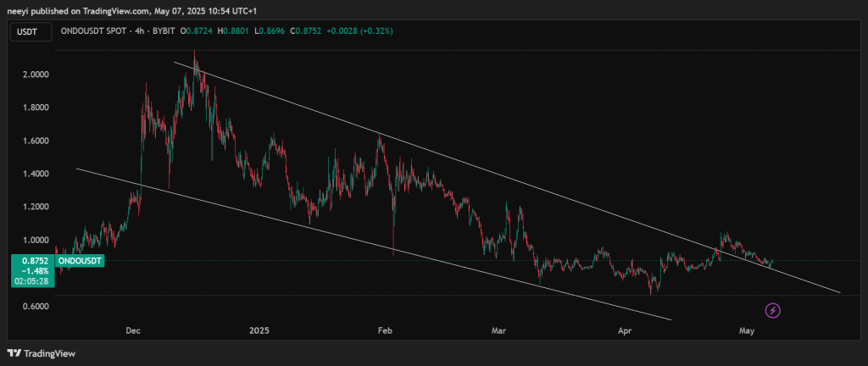
Task: Click the H0.8801 high value
Action: point(234,31)
